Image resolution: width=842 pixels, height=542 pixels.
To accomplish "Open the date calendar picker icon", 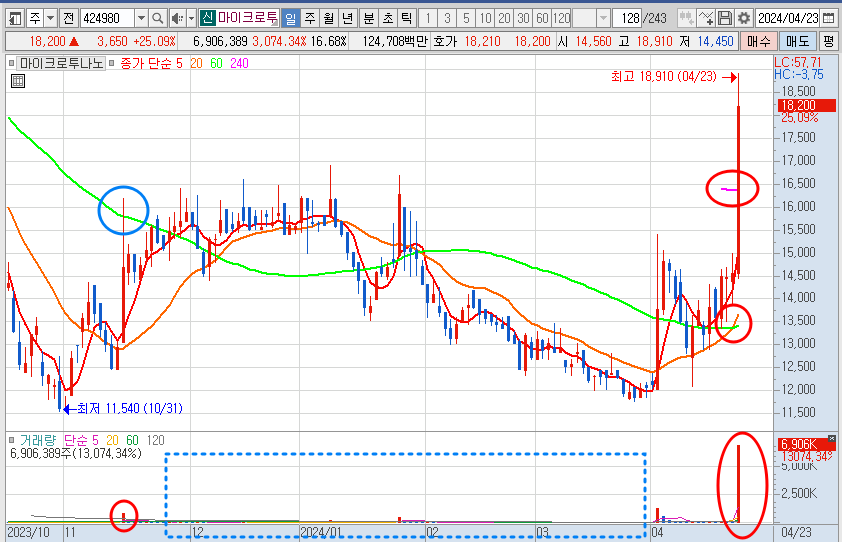I will [x=828, y=19].
